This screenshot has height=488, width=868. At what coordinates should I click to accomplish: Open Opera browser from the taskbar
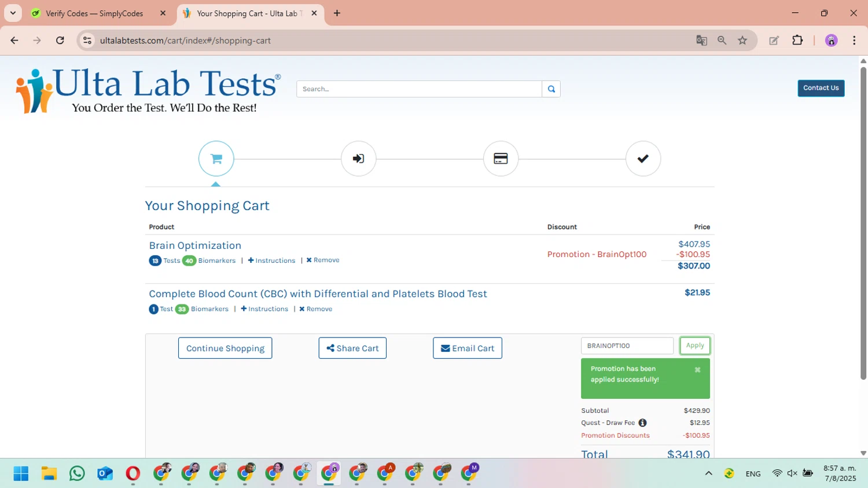(133, 474)
